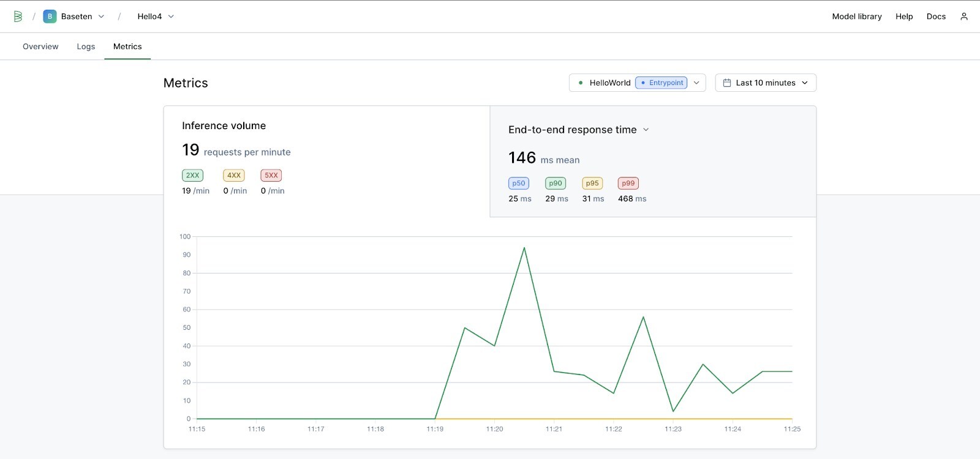Switch to the Logs tab

click(86, 47)
